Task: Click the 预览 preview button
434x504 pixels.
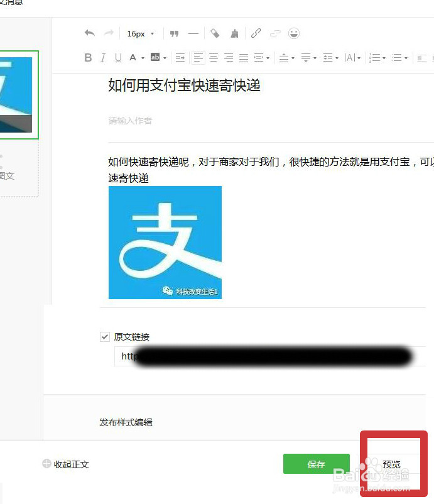Action: tap(391, 464)
